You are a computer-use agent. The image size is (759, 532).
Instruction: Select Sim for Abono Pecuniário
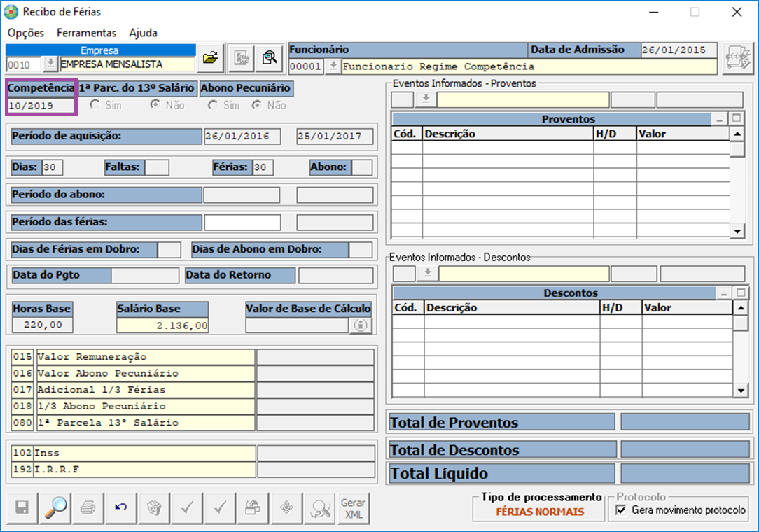click(212, 104)
